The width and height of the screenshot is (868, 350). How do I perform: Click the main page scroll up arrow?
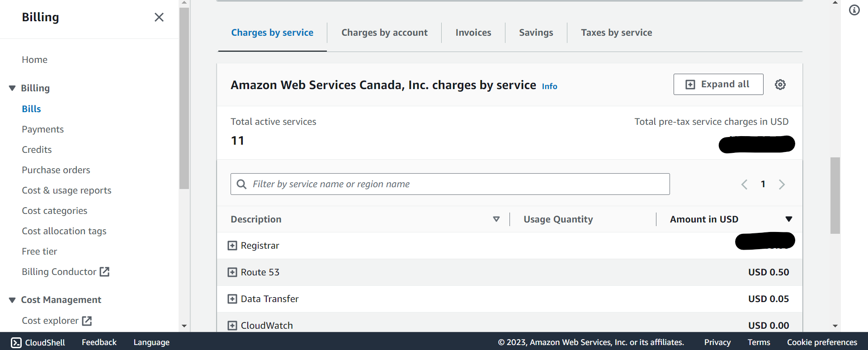coord(835,3)
